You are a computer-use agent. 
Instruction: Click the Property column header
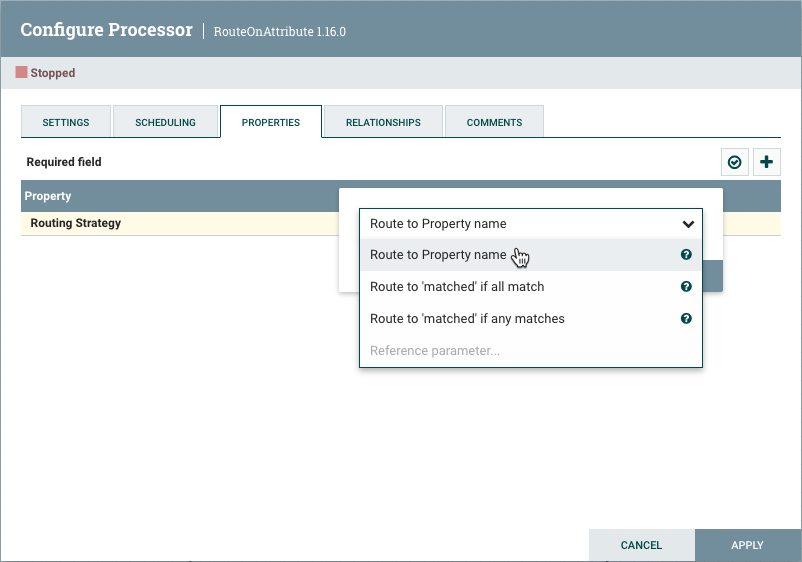[48, 196]
